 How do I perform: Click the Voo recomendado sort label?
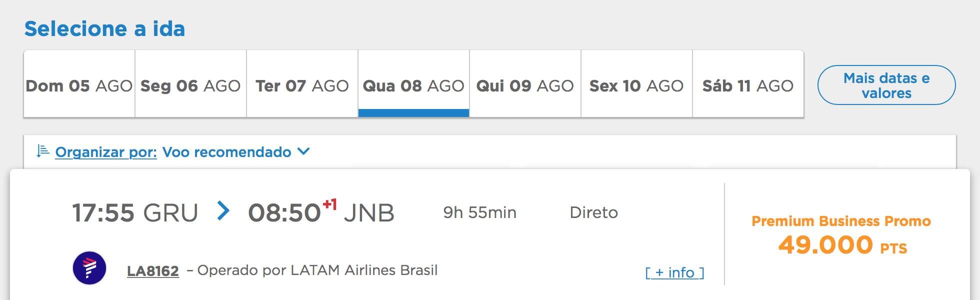click(x=226, y=152)
